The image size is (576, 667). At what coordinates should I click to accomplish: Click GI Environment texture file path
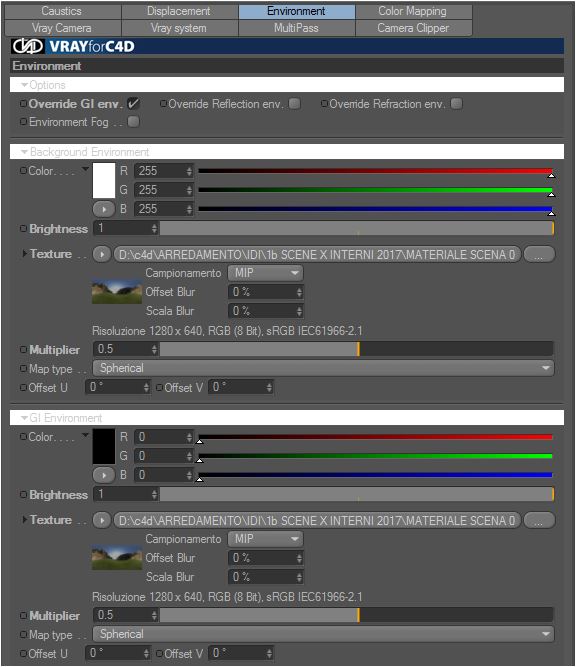point(317,520)
